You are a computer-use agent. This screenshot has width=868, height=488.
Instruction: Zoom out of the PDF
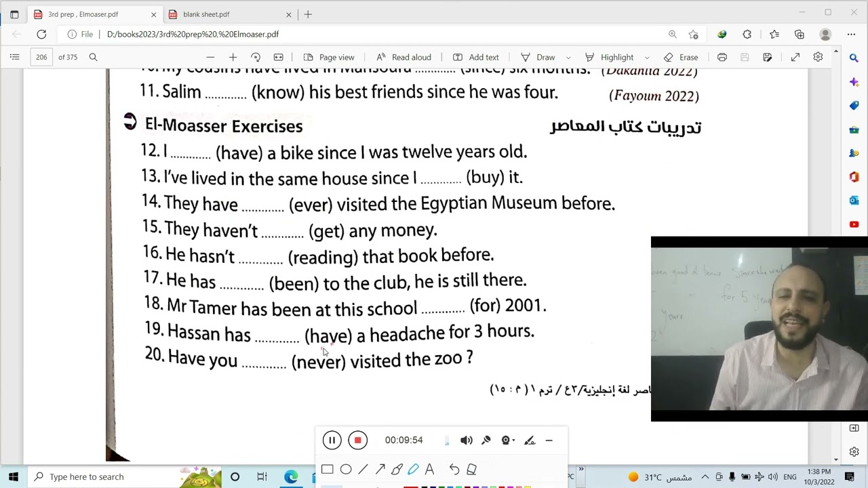[210, 58]
